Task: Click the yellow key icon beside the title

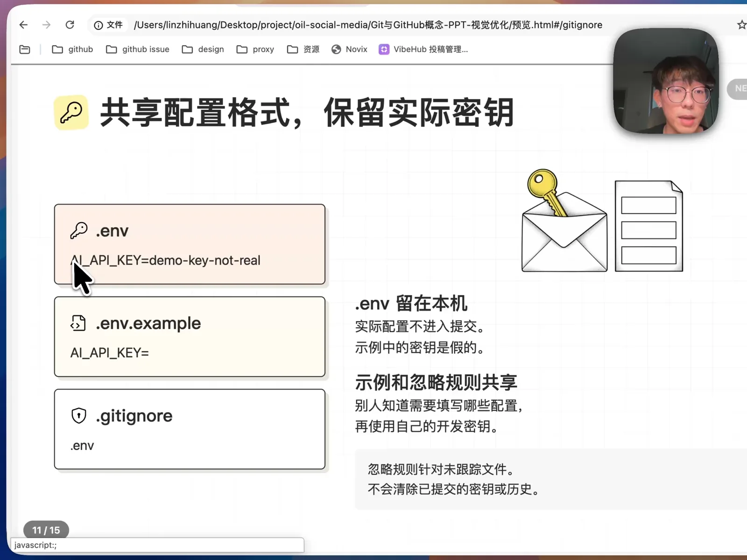Action: [x=71, y=112]
